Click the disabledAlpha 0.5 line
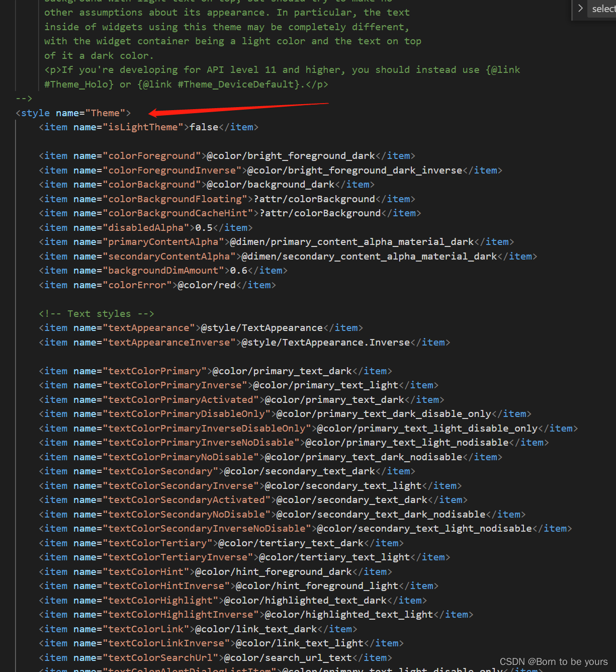616x672 pixels. (146, 228)
